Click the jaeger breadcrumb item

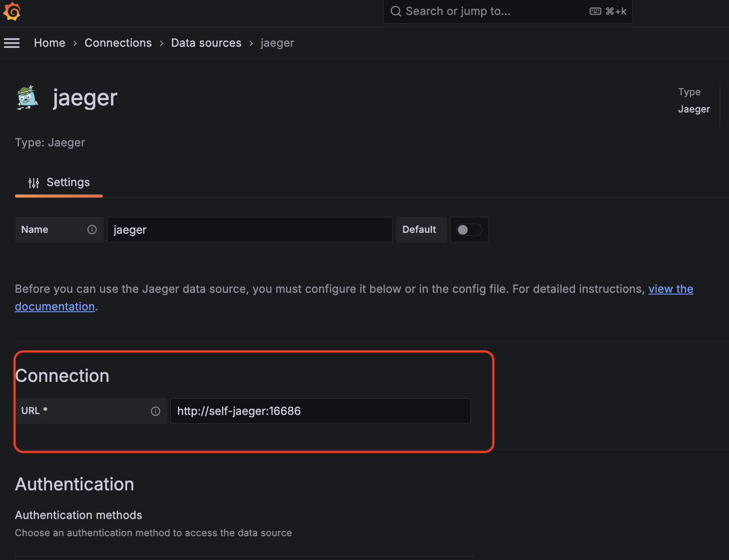[277, 43]
